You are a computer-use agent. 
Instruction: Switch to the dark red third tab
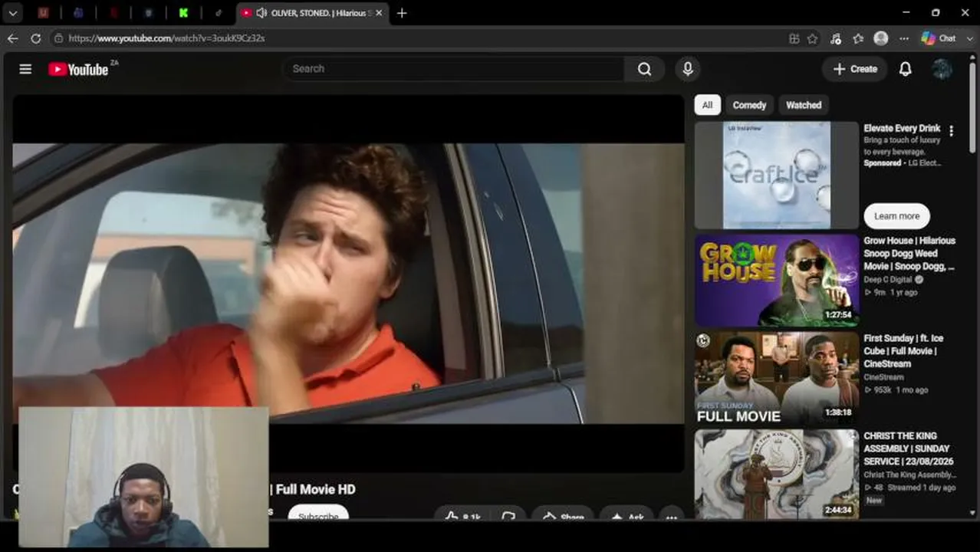pyautogui.click(x=113, y=13)
